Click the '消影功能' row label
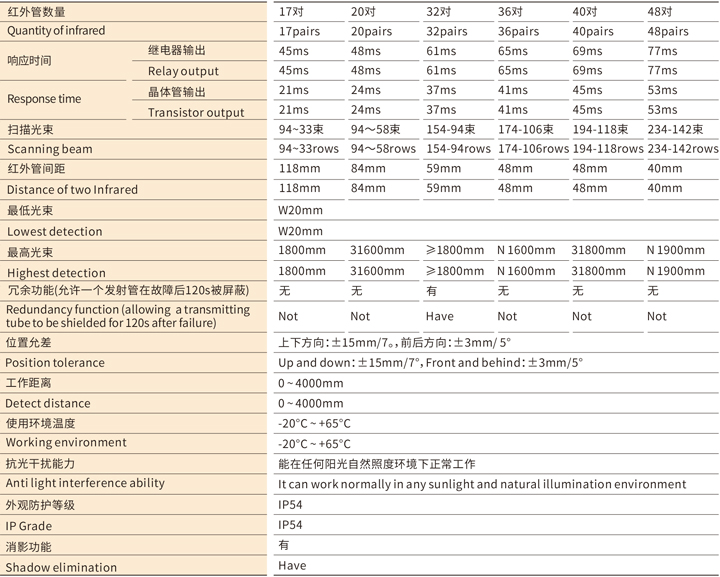Image resolution: width=720 pixels, height=577 pixels. (x=28, y=547)
